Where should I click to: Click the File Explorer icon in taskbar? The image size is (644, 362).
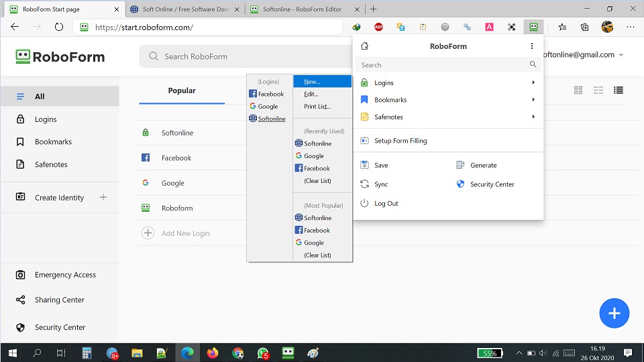[137, 353]
